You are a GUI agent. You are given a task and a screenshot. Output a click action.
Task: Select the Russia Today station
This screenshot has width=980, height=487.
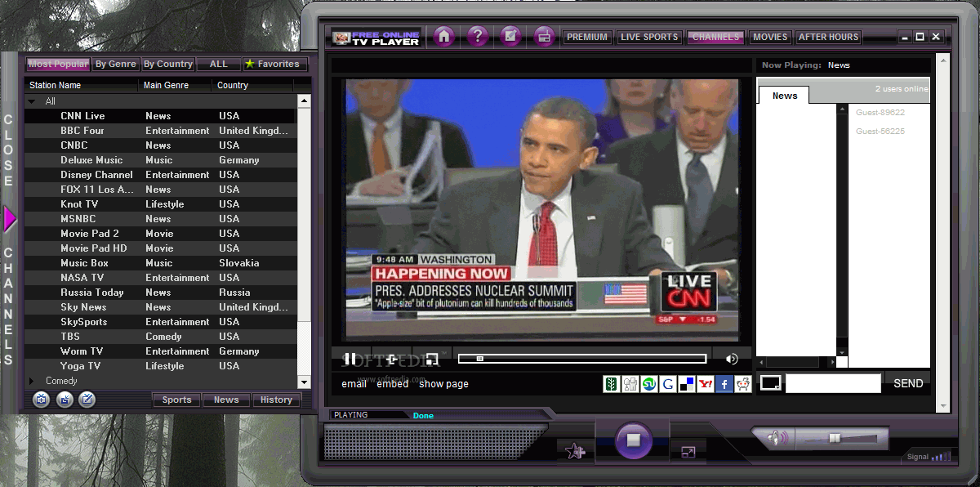[160, 293]
